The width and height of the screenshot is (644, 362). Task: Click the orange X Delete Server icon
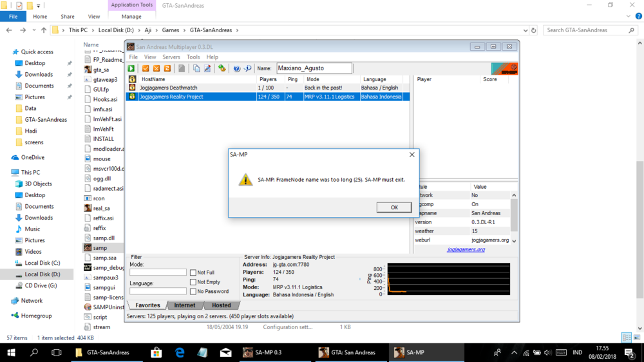(x=156, y=68)
